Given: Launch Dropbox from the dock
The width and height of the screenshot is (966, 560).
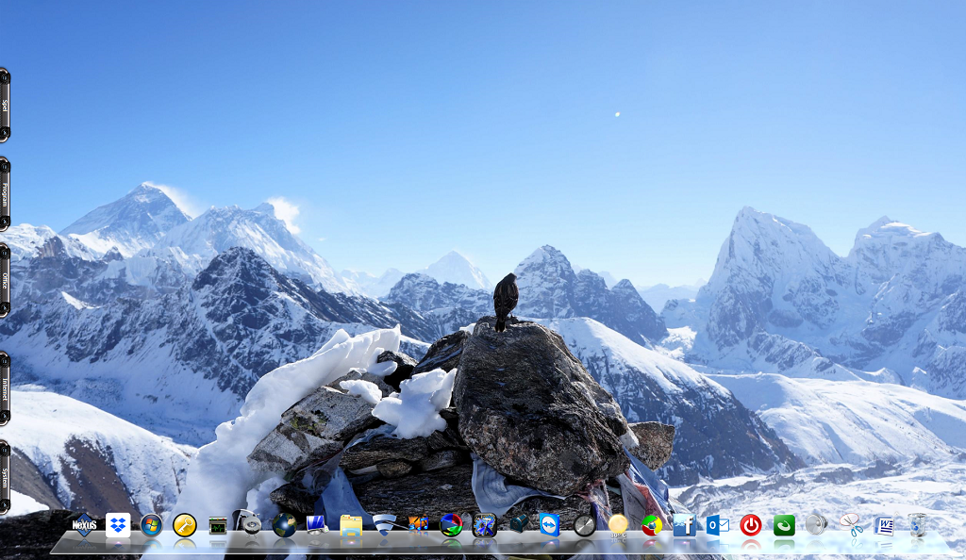Looking at the screenshot, I should coord(118,525).
